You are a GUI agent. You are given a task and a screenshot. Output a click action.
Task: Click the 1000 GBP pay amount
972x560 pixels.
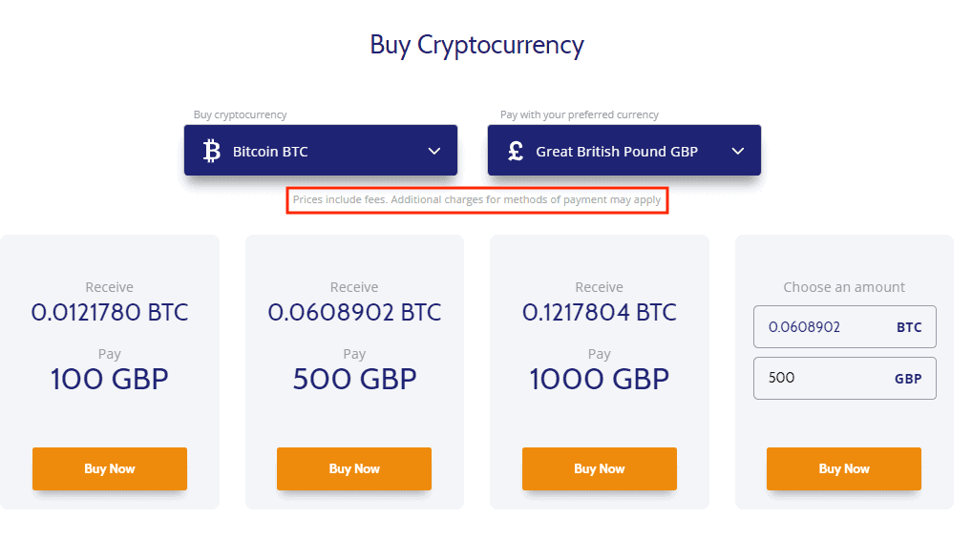click(600, 379)
